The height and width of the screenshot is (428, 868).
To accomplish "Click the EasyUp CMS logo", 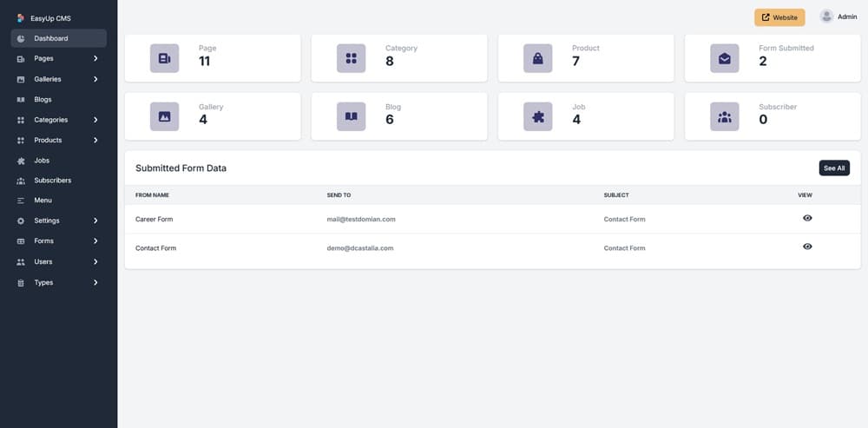I will pos(21,17).
